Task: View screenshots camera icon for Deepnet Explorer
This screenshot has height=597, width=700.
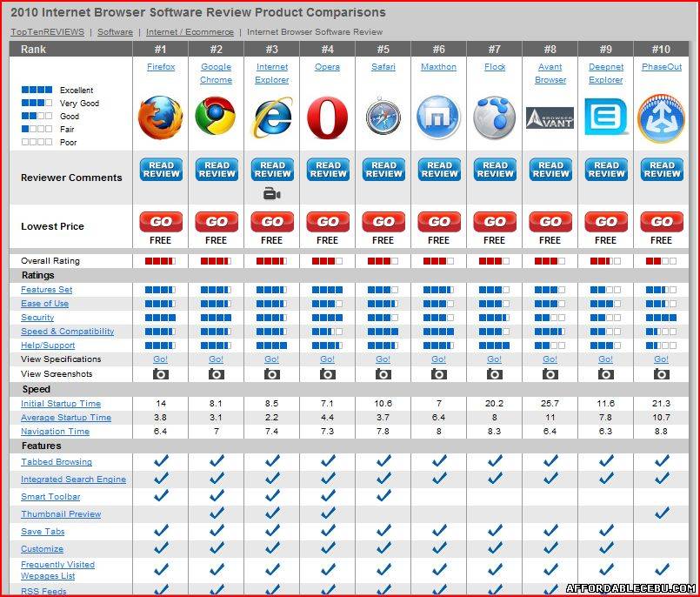Action: 606,374
